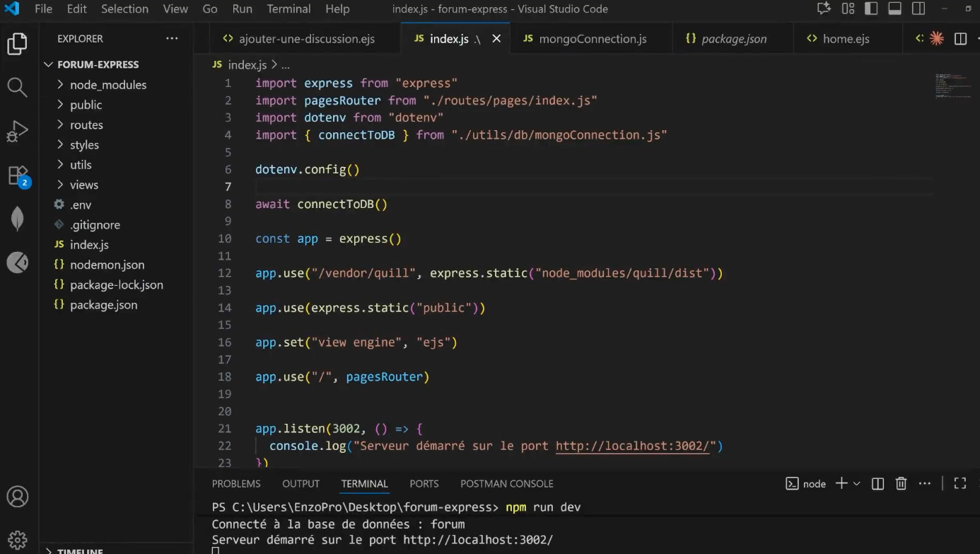Open the Terminal menu in menu bar

[x=288, y=9]
